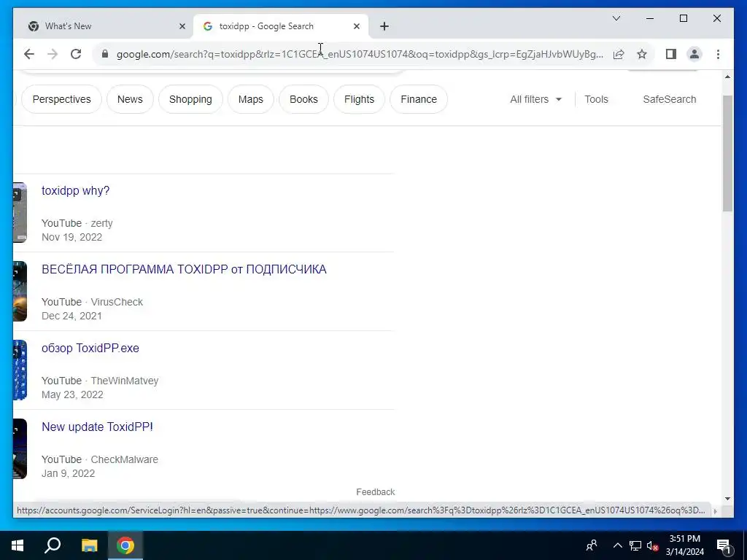747x560 pixels.
Task: Open the tab search chevron
Action: [x=616, y=18]
